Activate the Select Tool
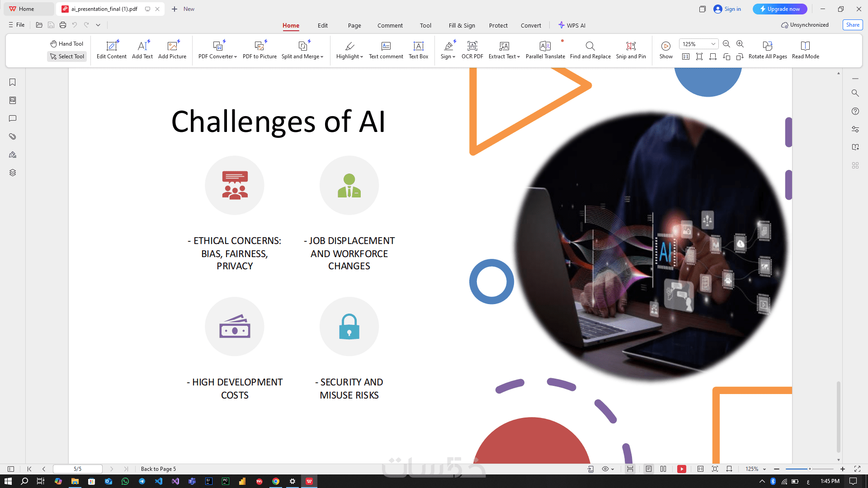The height and width of the screenshot is (488, 868). pyautogui.click(x=67, y=56)
